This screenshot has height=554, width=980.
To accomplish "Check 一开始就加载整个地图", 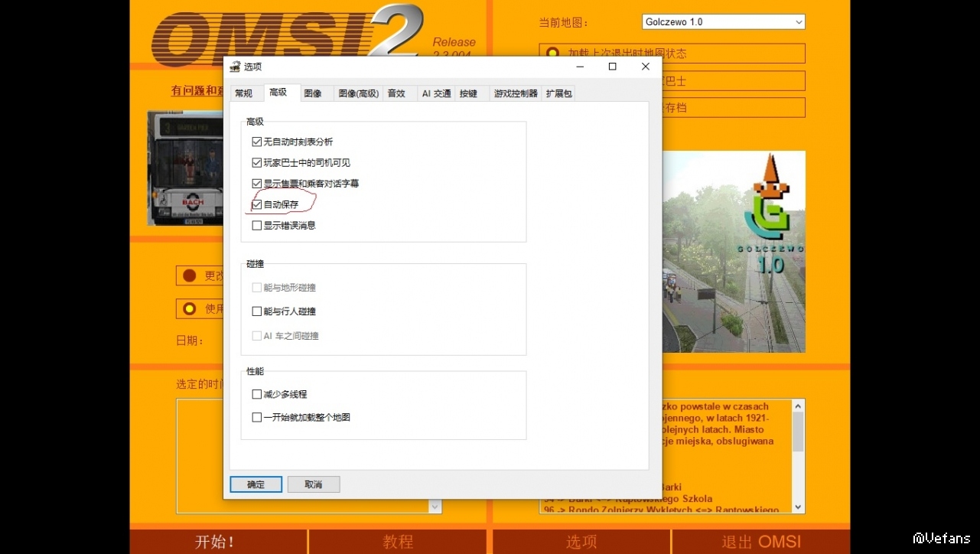I will 257,417.
